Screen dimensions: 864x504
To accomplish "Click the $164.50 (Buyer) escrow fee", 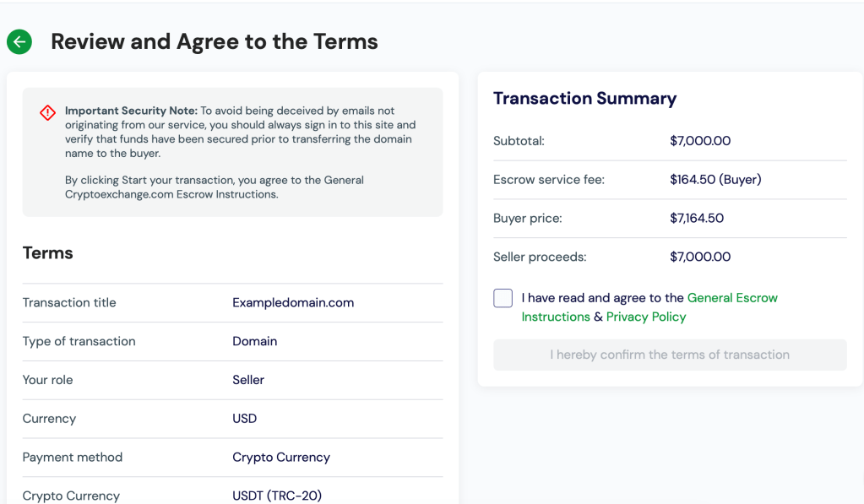I will click(715, 179).
